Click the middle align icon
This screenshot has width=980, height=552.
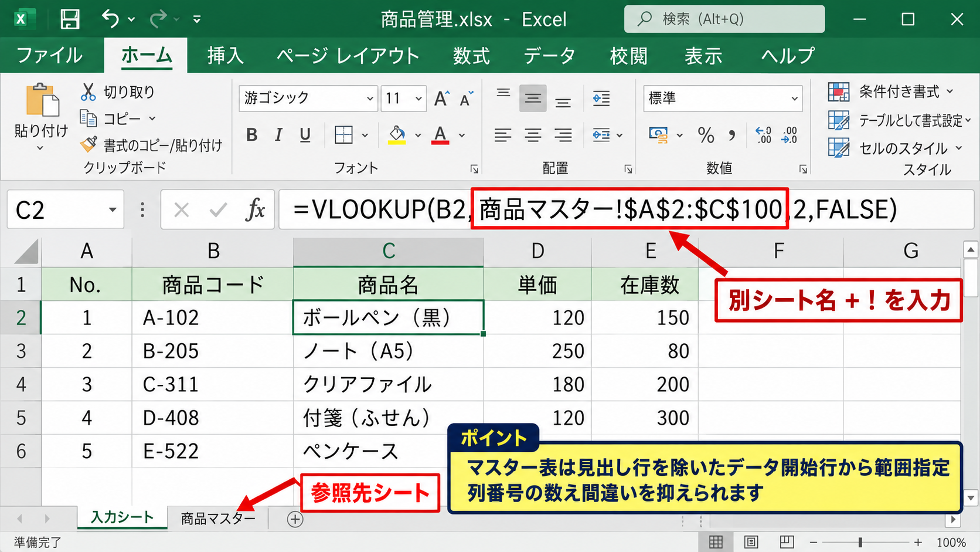(x=533, y=98)
